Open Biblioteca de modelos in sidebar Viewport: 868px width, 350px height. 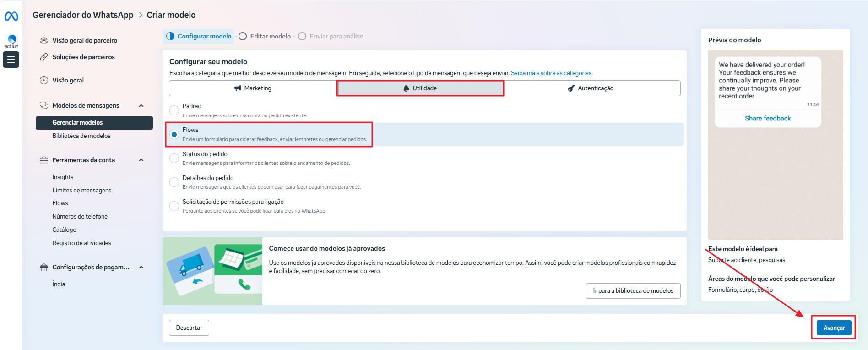pyautogui.click(x=81, y=136)
